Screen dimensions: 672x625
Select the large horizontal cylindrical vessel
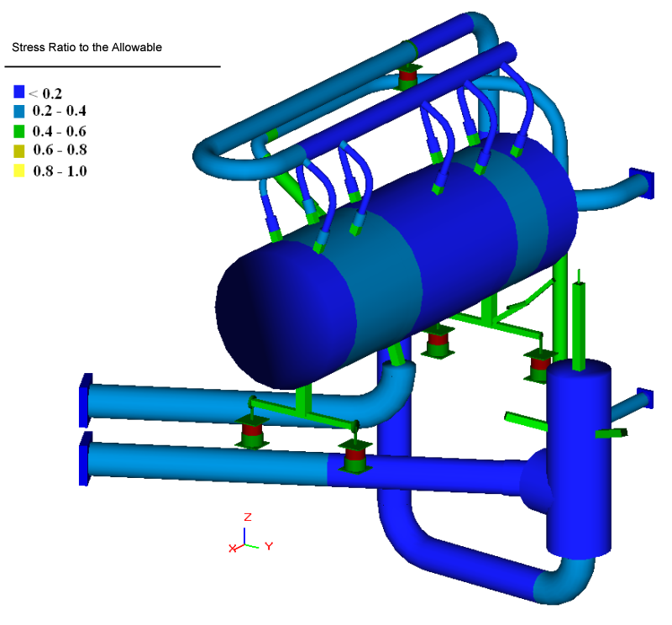coord(396,261)
